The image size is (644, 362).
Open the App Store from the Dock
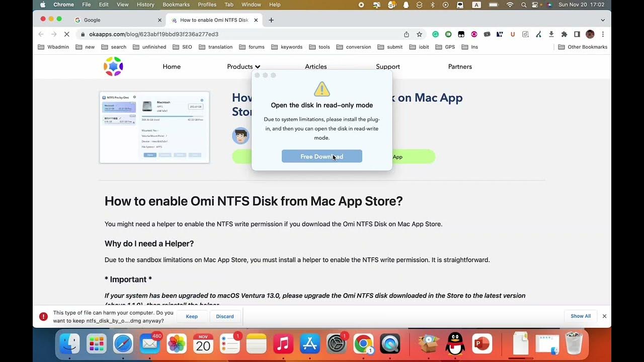click(310, 344)
